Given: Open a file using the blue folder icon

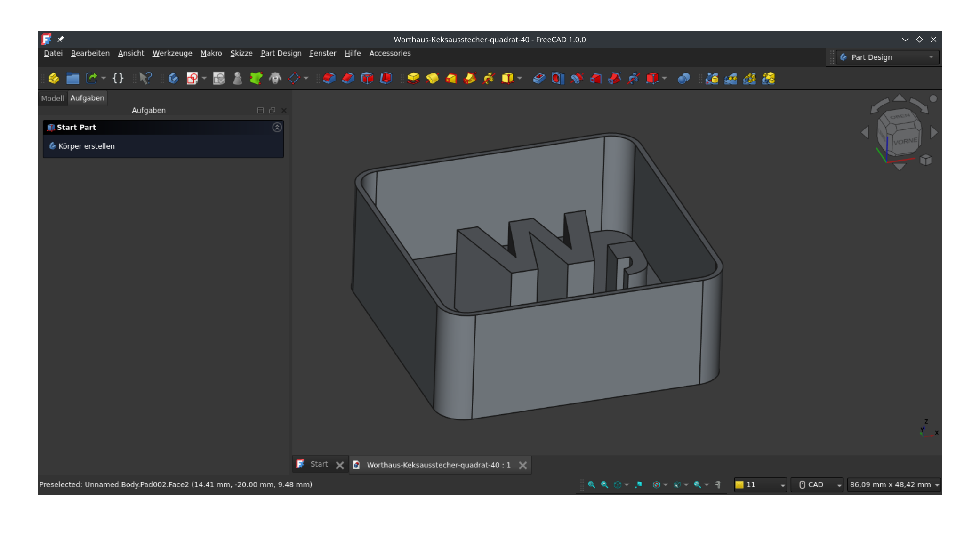Looking at the screenshot, I should click(72, 78).
